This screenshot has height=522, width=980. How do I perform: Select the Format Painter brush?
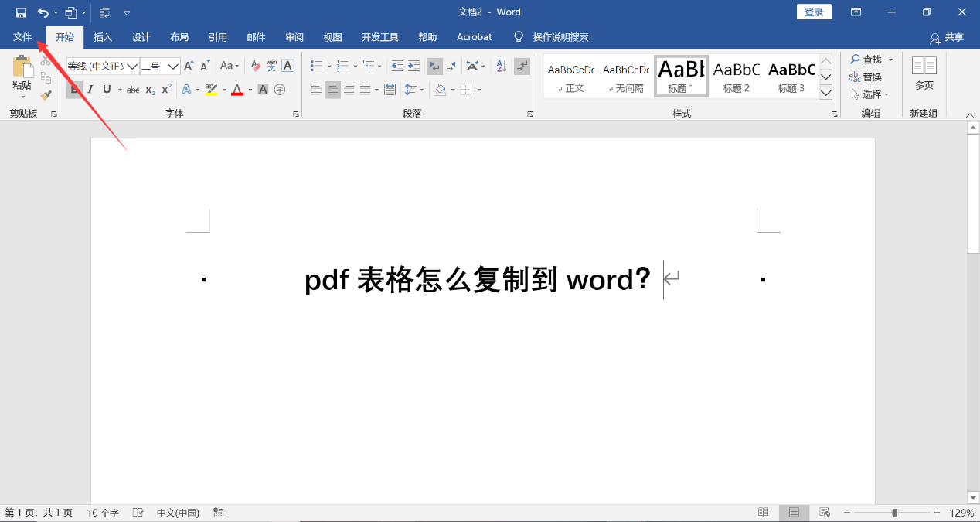tap(46, 94)
